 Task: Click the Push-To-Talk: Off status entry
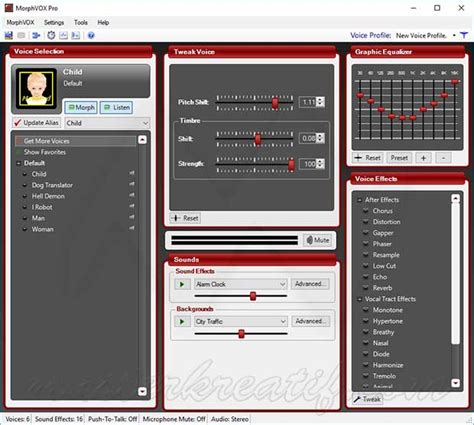click(x=112, y=419)
